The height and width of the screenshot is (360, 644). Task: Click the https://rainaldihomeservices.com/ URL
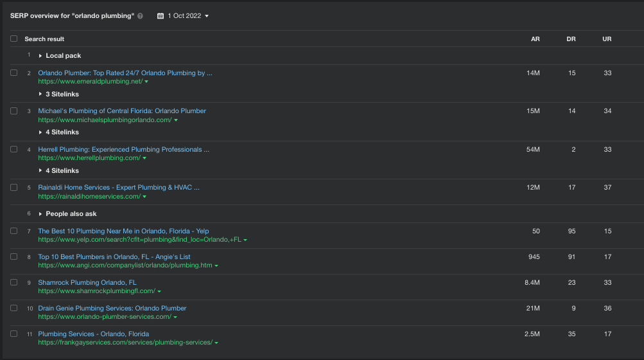point(89,197)
